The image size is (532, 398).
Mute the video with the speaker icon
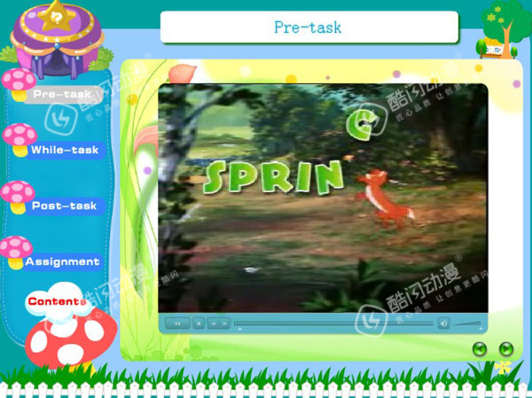(443, 324)
